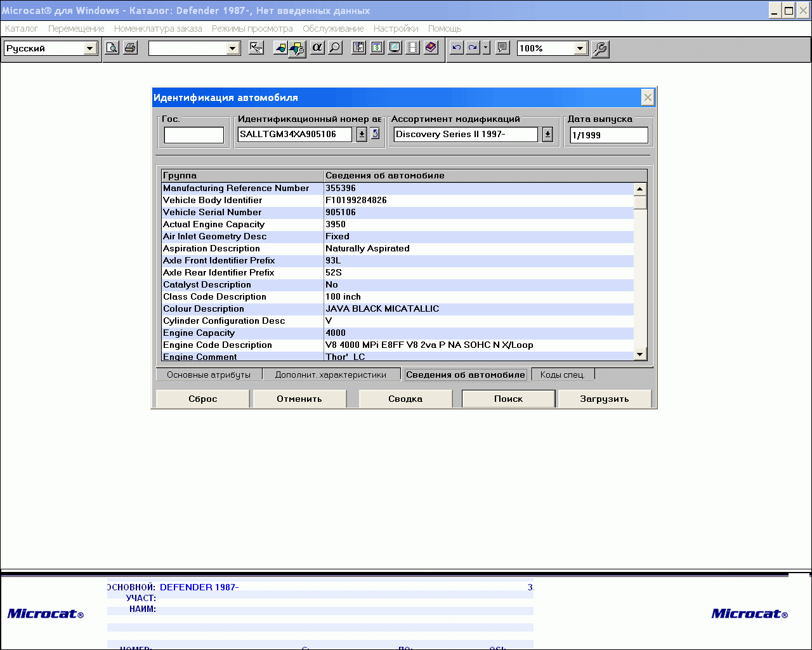Select the Vehicle Body Identifier row
The height and width of the screenshot is (650, 812).
point(398,200)
